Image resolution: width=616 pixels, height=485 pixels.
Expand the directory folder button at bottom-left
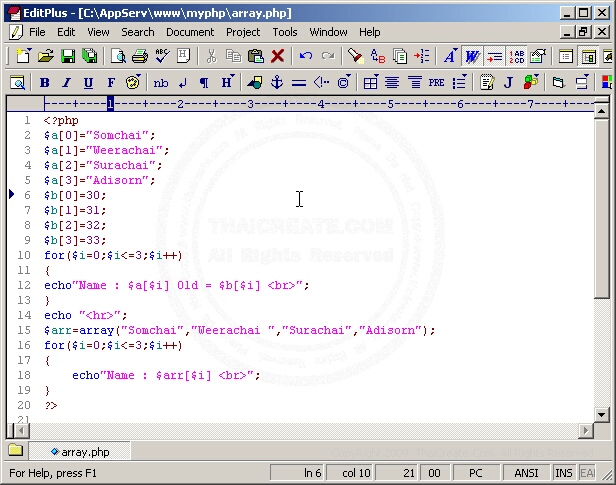[x=16, y=451]
